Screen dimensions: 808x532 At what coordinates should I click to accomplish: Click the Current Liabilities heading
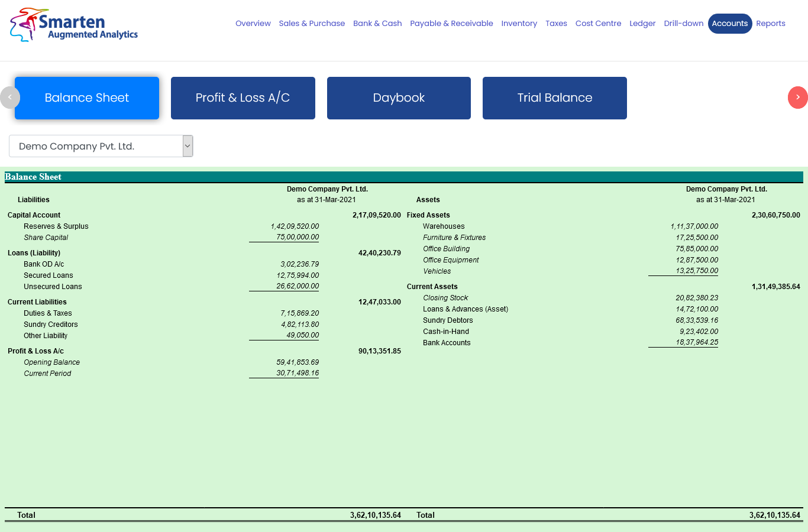(x=37, y=302)
